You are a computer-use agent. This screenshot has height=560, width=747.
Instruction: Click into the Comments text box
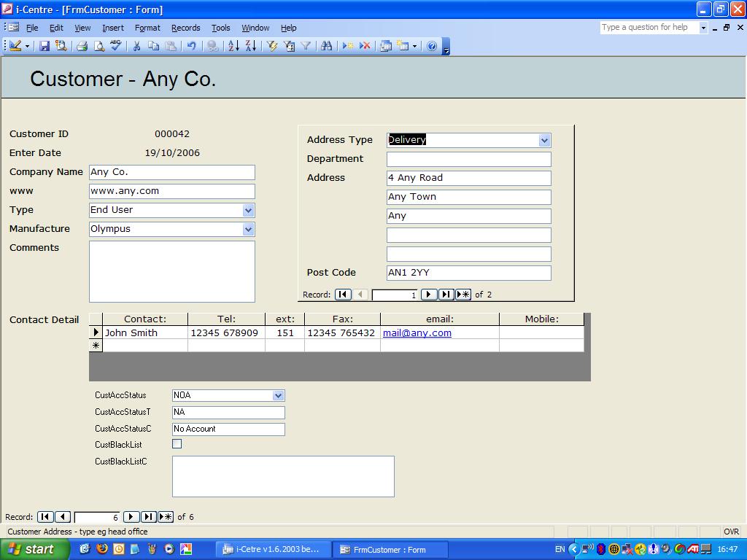click(x=172, y=271)
